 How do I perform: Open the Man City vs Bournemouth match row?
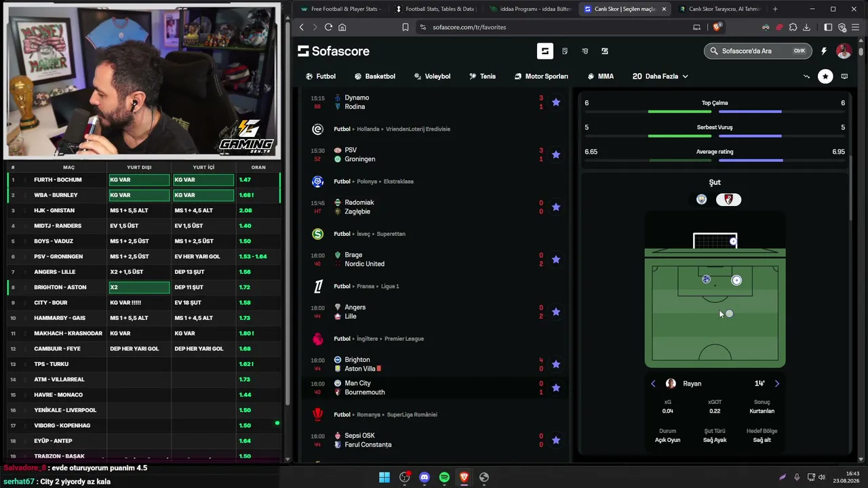click(434, 388)
